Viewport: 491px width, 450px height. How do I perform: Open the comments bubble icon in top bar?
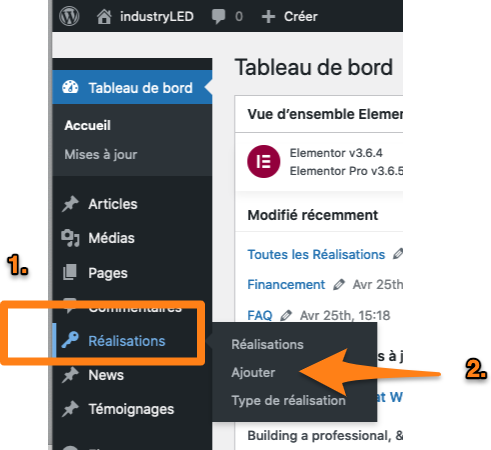tap(218, 16)
